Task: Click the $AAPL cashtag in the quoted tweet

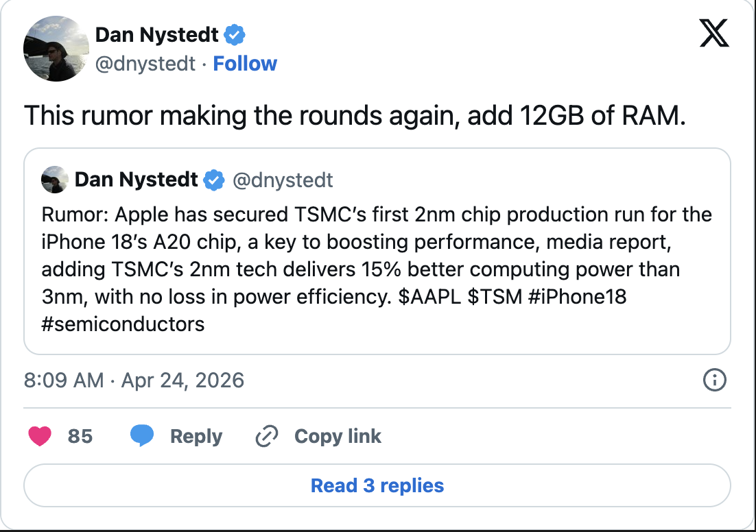Action: tap(427, 297)
